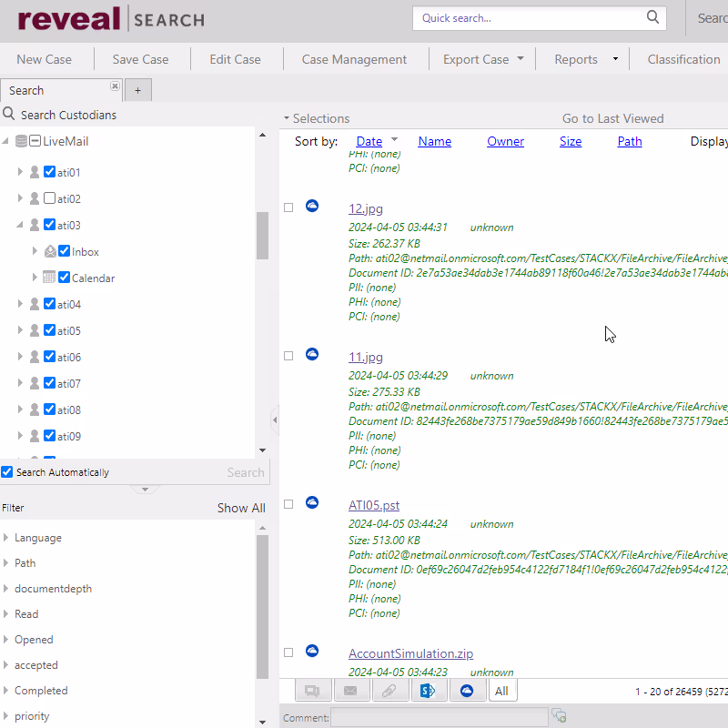Check the ati02 custodian checkbox
728x728 pixels.
[49, 198]
